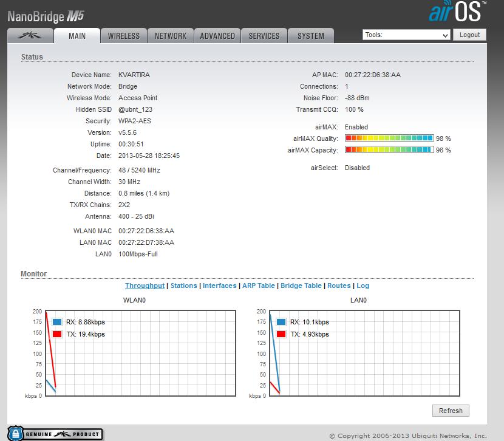Click the Refresh button
The image size is (504, 441).
[x=451, y=411]
